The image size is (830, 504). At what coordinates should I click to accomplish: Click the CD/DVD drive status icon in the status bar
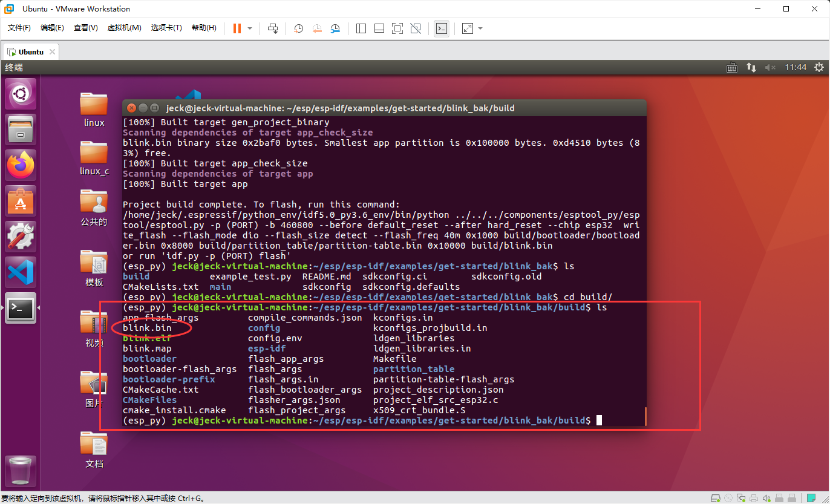pos(728,498)
